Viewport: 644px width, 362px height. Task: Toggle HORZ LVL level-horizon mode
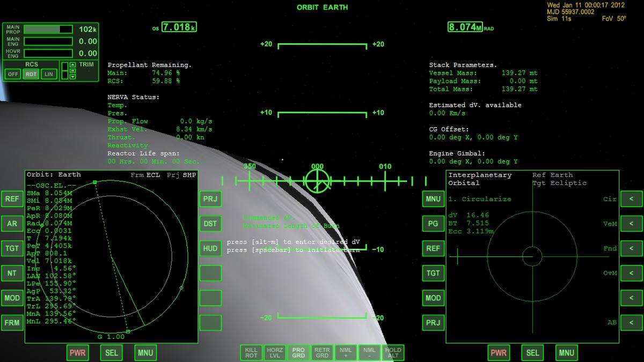tap(275, 352)
